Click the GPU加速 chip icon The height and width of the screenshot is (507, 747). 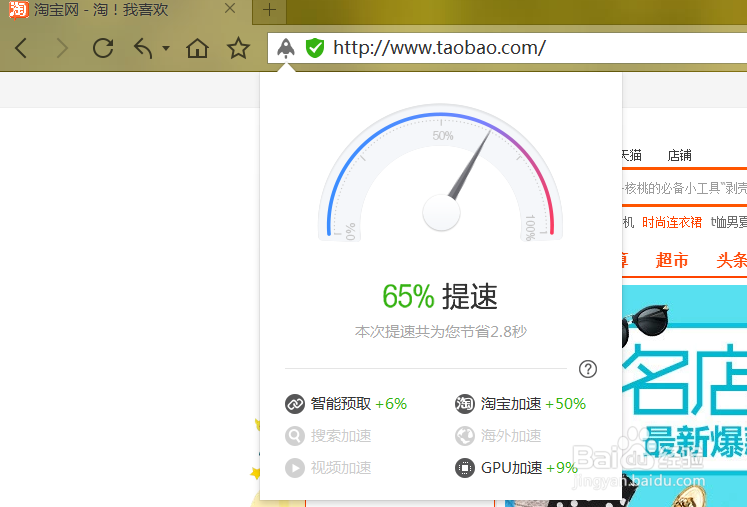click(465, 468)
